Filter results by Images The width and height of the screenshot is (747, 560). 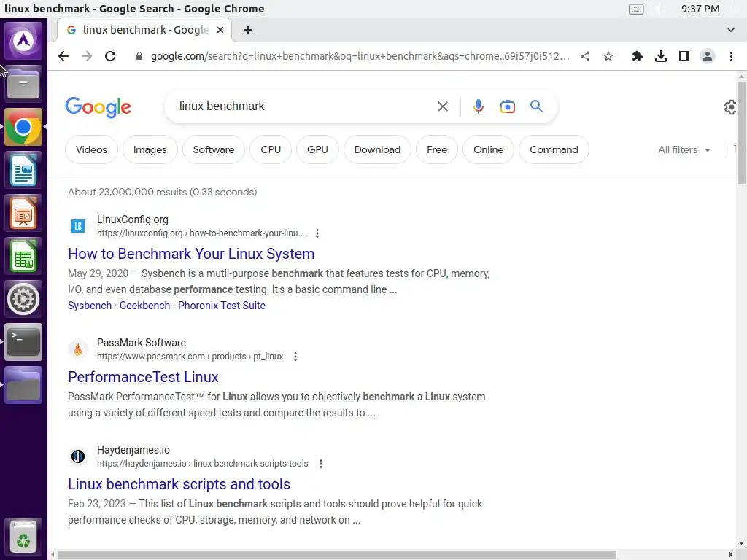point(150,149)
